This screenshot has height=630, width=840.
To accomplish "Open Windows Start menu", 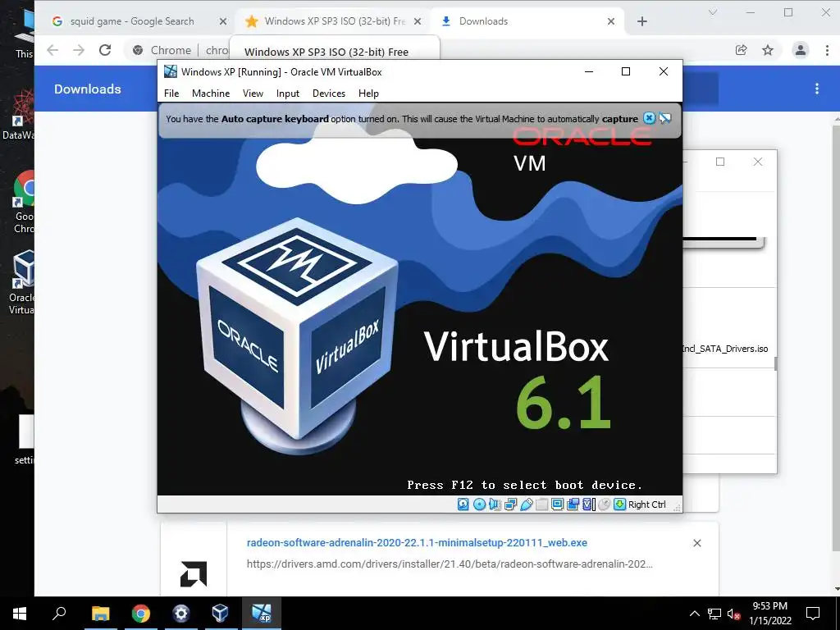I will pyautogui.click(x=20, y=614).
